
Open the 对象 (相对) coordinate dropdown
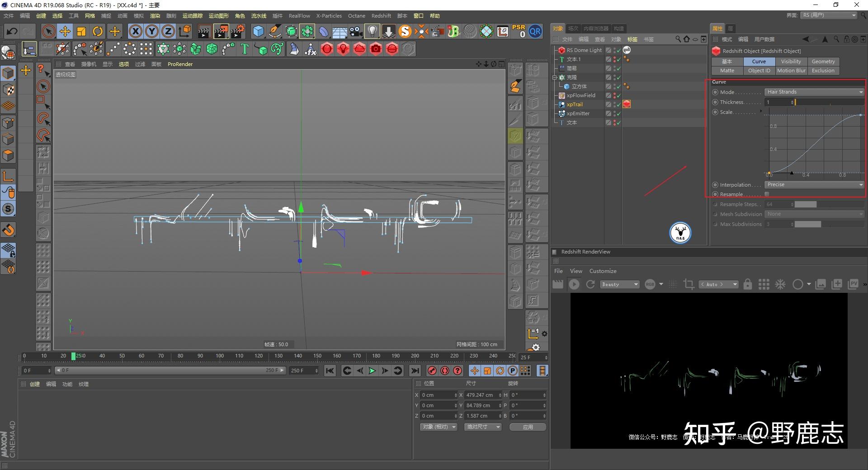[439, 427]
